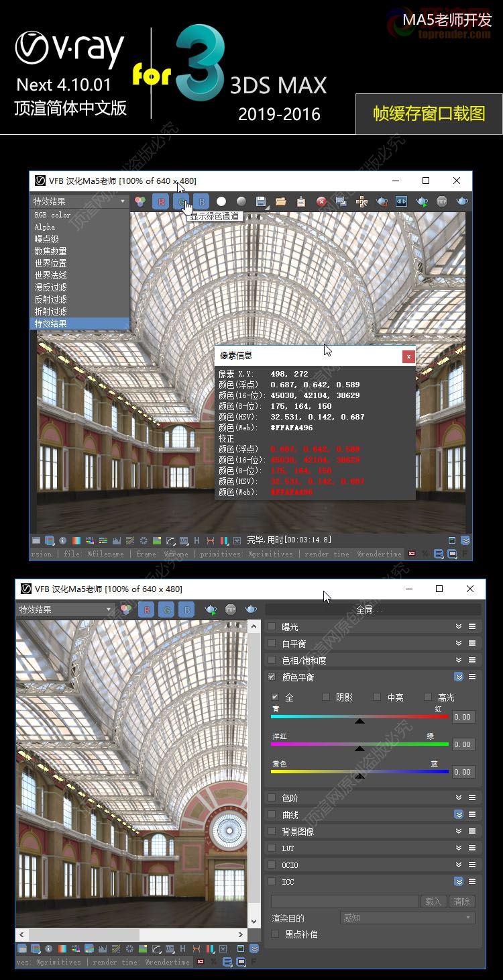The width and height of the screenshot is (503, 980).
Task: Copy image to clipboard icon in upper toolbar
Action: point(301,201)
